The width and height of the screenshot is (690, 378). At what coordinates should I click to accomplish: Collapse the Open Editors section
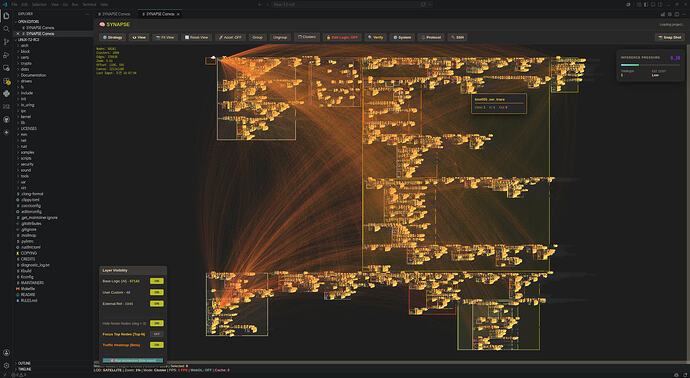coord(28,22)
